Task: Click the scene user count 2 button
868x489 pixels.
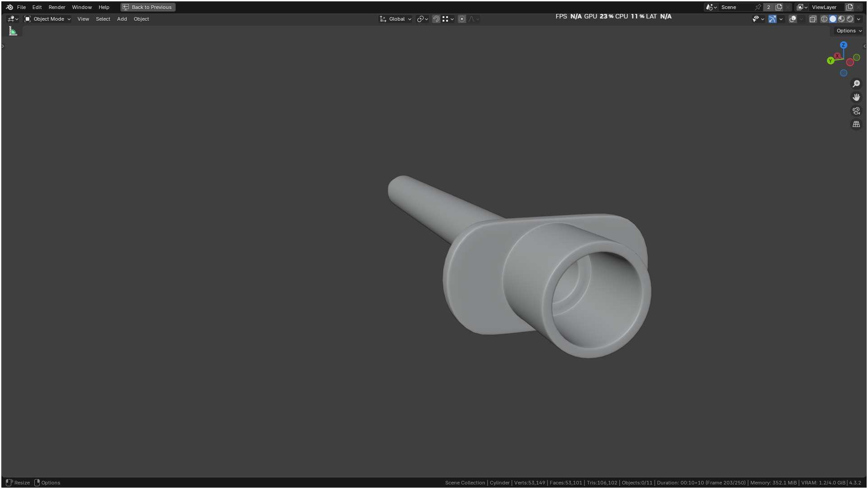Action: point(768,7)
